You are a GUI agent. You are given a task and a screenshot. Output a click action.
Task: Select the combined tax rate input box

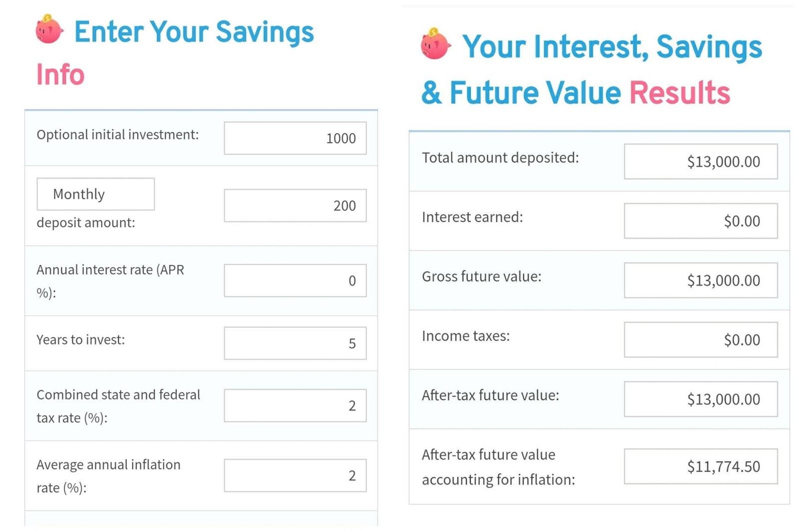pyautogui.click(x=295, y=406)
